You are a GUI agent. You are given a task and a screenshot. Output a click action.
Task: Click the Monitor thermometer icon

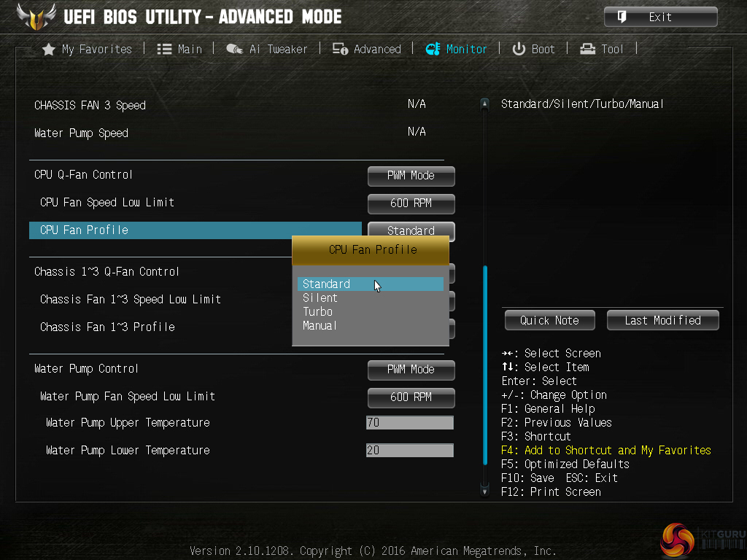pyautogui.click(x=433, y=49)
